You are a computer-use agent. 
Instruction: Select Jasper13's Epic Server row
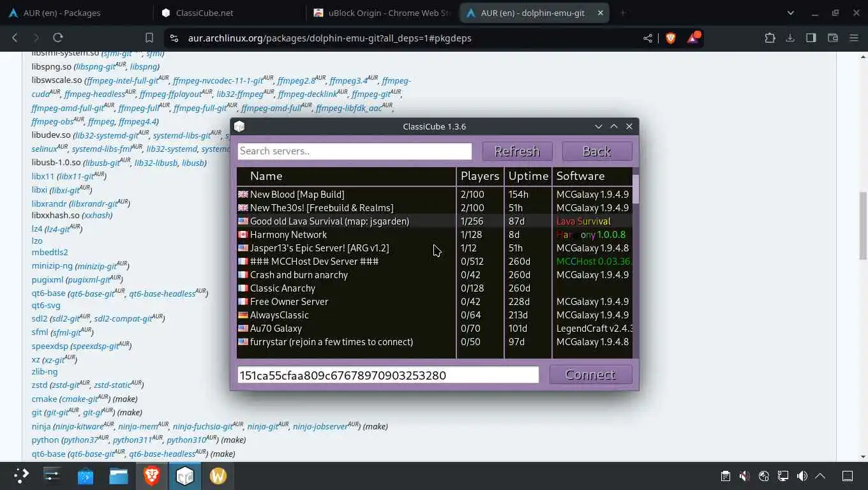(434, 248)
